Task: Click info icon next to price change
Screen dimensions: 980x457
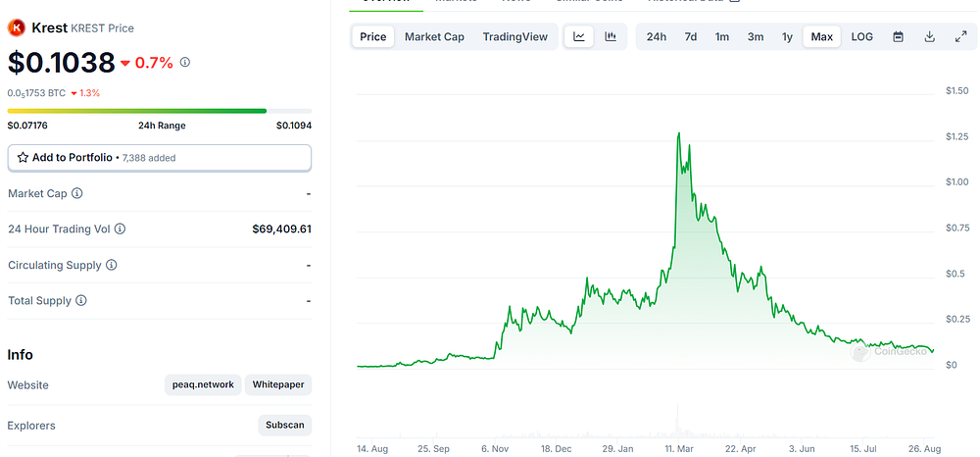Action: point(185,62)
